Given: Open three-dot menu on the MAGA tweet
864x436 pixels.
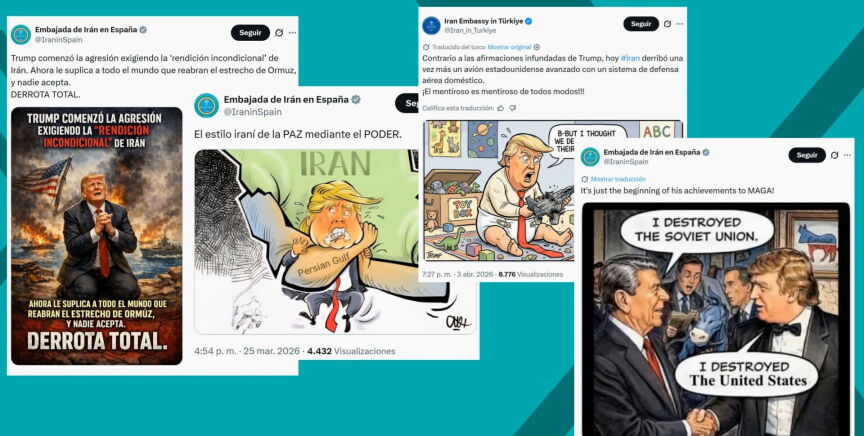Looking at the screenshot, I should tap(847, 155).
